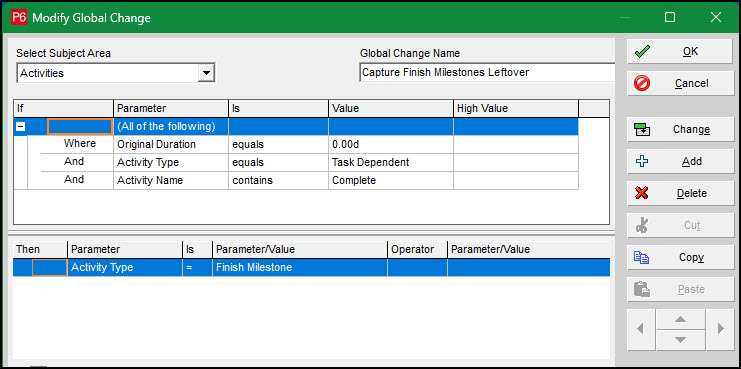Viewport: 741px width, 369px height.
Task: Click the P6 application logo icon
Action: [x=19, y=17]
